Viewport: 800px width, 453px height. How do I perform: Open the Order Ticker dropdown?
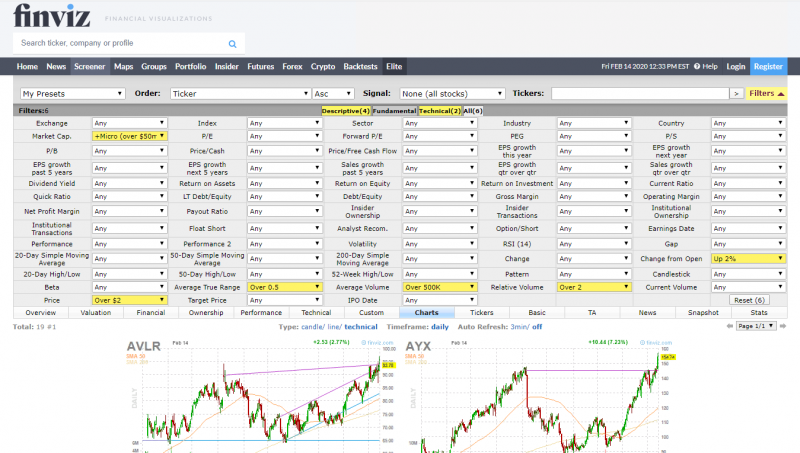coord(240,94)
